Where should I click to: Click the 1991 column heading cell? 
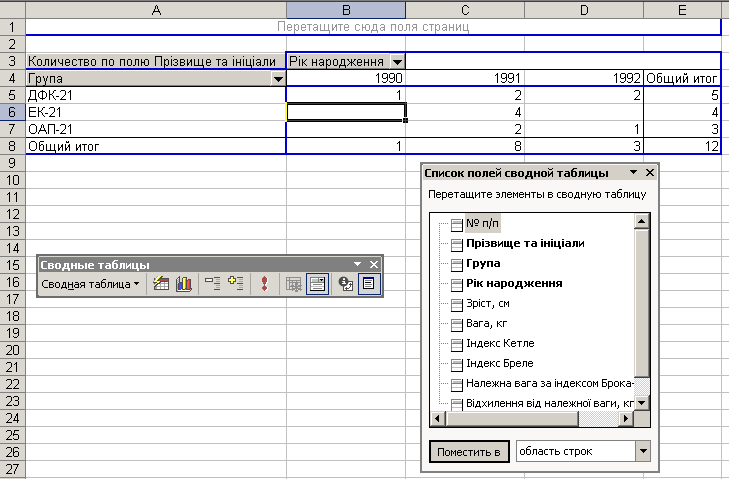coord(465,78)
